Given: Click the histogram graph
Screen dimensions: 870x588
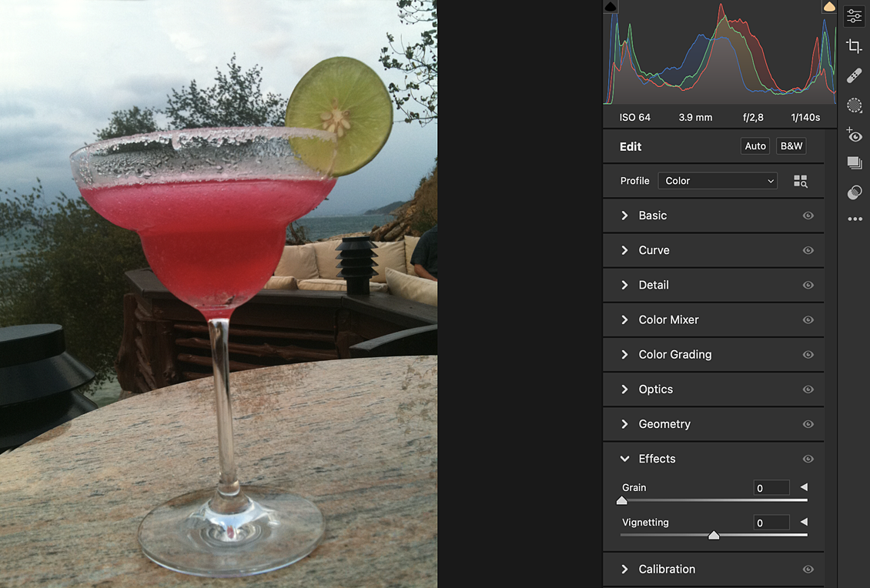Looking at the screenshot, I should point(720,52).
